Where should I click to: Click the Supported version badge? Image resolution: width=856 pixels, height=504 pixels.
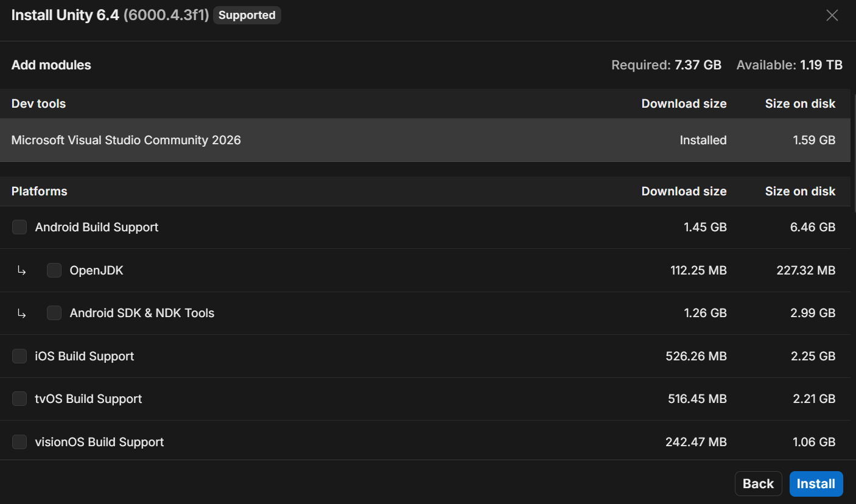click(x=247, y=15)
